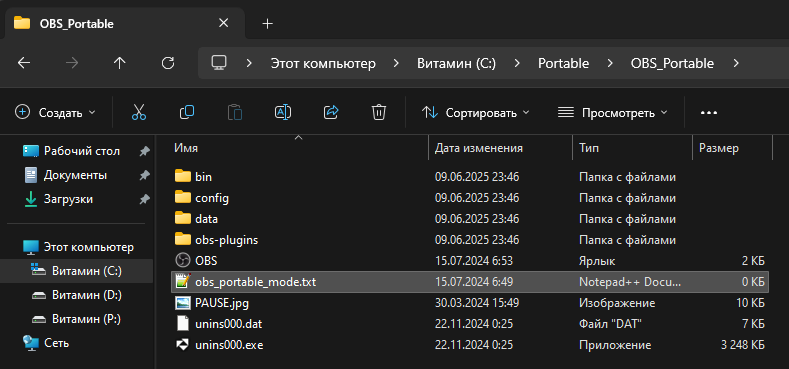
Task: Expand chevron after OBS_Portable in address bar
Action: (x=736, y=63)
